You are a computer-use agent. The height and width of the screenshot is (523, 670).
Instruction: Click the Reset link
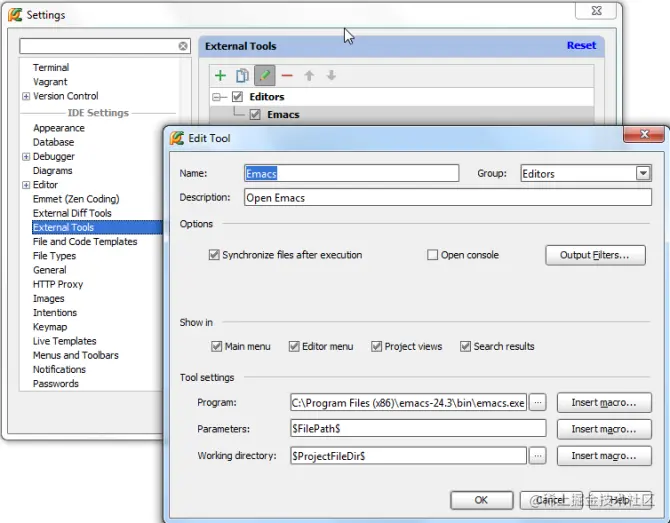(581, 45)
